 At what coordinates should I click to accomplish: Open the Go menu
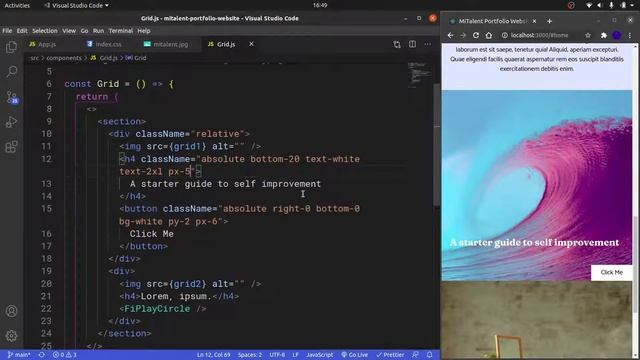(84, 31)
